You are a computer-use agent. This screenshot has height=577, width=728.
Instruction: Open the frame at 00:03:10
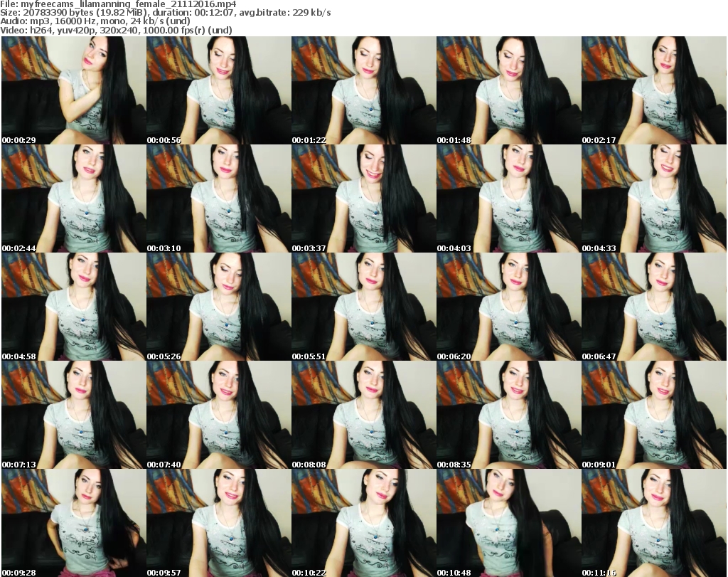click(x=219, y=198)
